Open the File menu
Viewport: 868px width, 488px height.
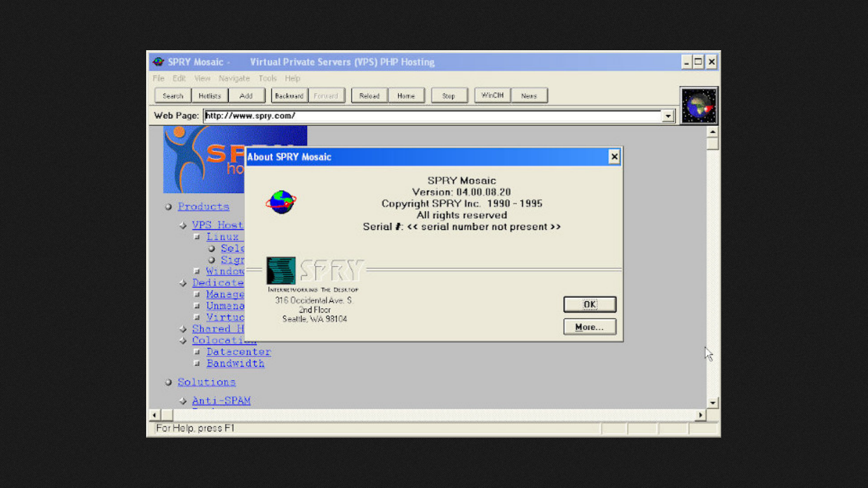click(158, 78)
